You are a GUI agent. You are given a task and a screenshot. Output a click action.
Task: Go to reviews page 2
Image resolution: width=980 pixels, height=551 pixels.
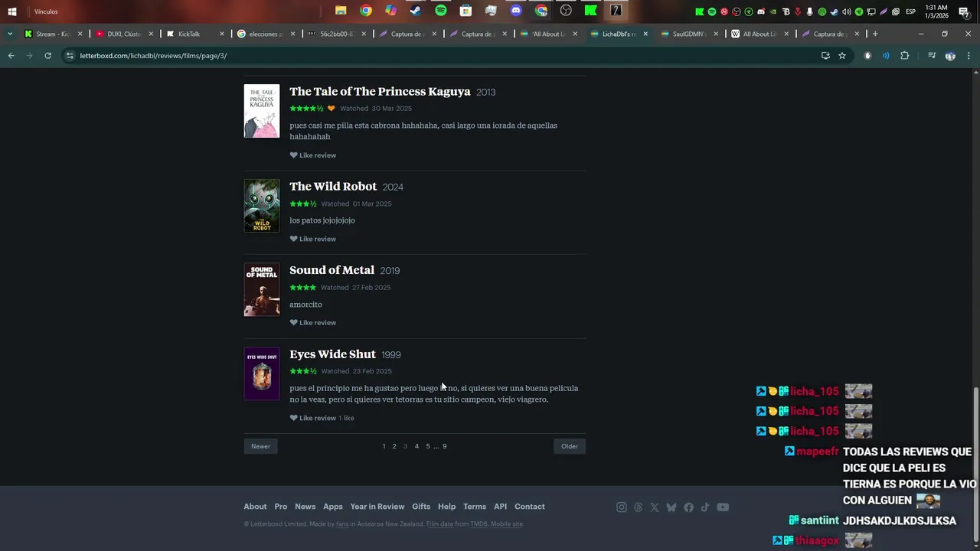point(394,446)
